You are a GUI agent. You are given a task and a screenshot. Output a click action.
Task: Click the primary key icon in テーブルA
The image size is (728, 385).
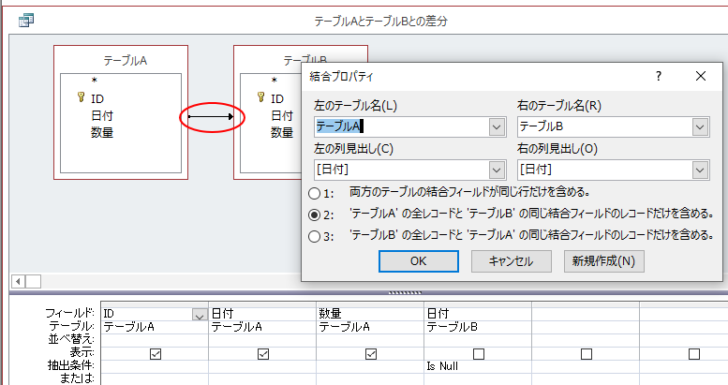click(x=81, y=98)
